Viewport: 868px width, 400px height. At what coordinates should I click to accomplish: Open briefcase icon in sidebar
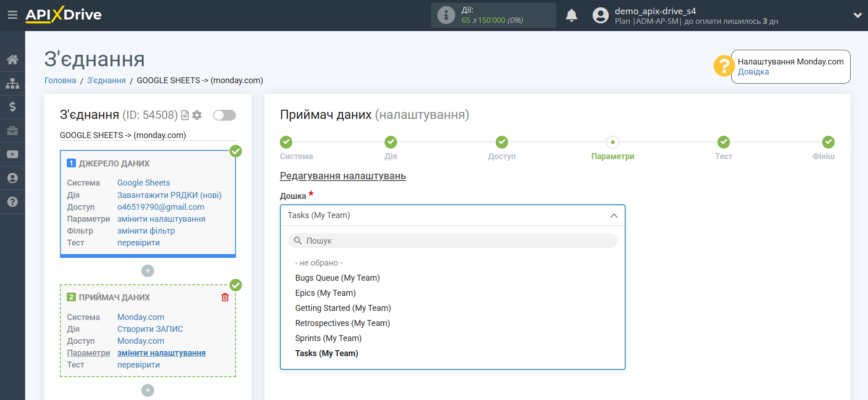pos(12,131)
